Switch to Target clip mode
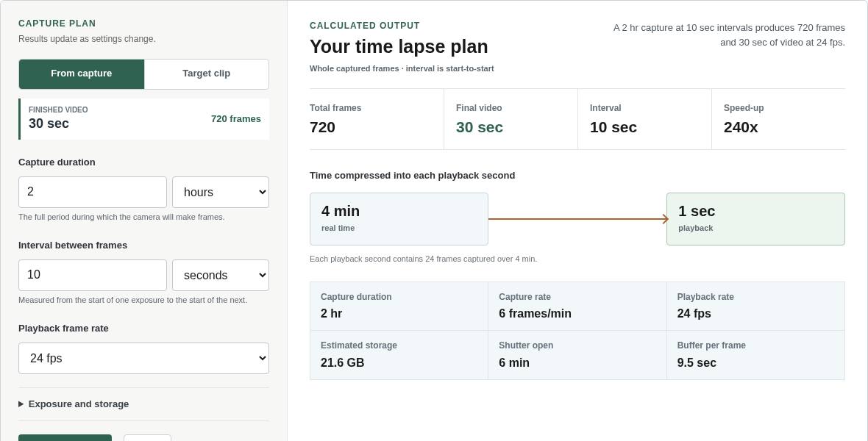This screenshot has width=868, height=441. 207,74
